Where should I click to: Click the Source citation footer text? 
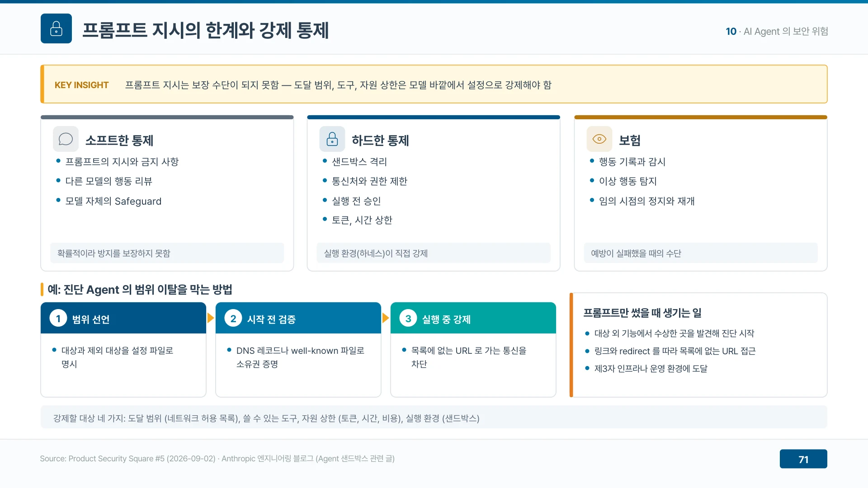[217, 459]
